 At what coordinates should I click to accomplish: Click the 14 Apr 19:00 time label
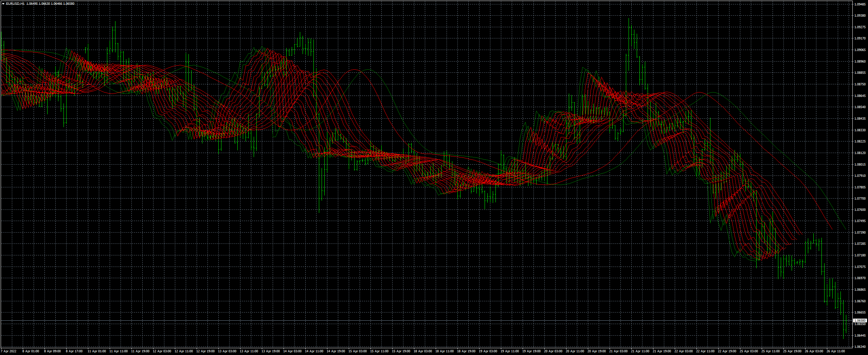pyautogui.click(x=336, y=351)
